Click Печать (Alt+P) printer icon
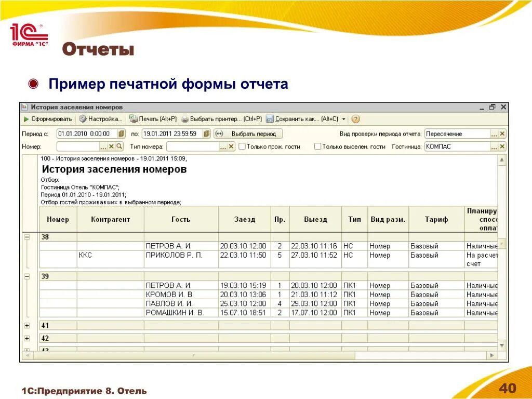 [134, 119]
